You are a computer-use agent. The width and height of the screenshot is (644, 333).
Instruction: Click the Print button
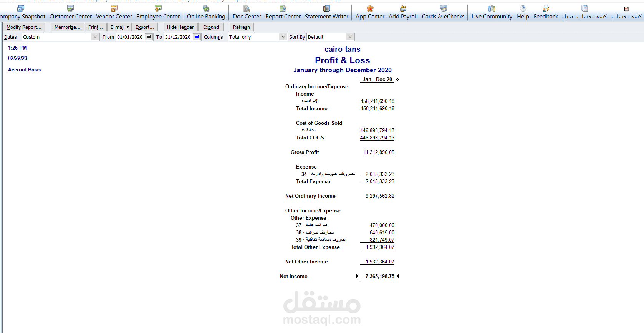click(x=96, y=27)
